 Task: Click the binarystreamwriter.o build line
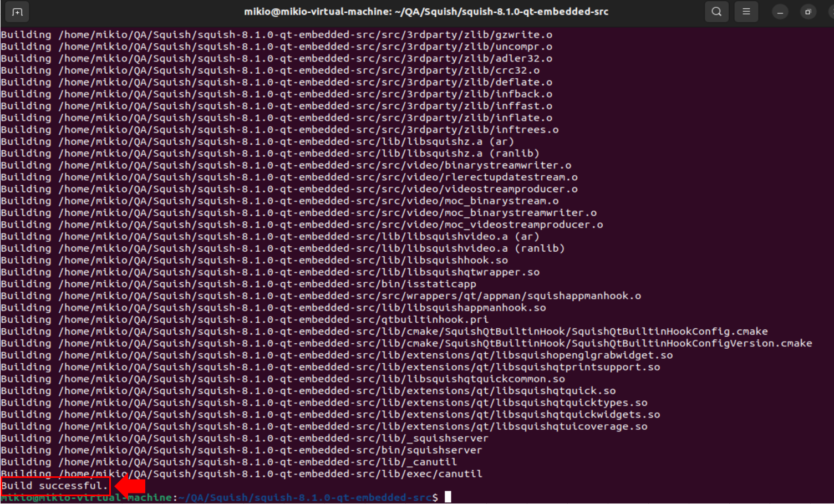point(286,165)
